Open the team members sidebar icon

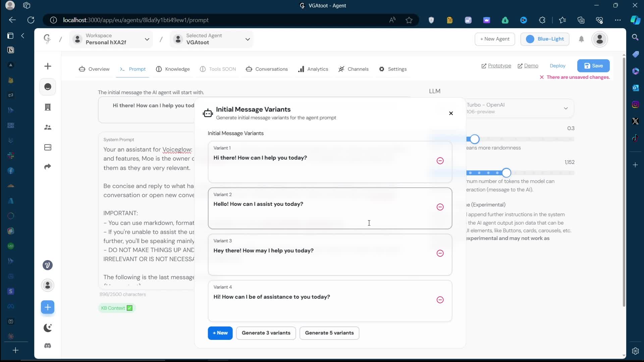click(x=48, y=127)
